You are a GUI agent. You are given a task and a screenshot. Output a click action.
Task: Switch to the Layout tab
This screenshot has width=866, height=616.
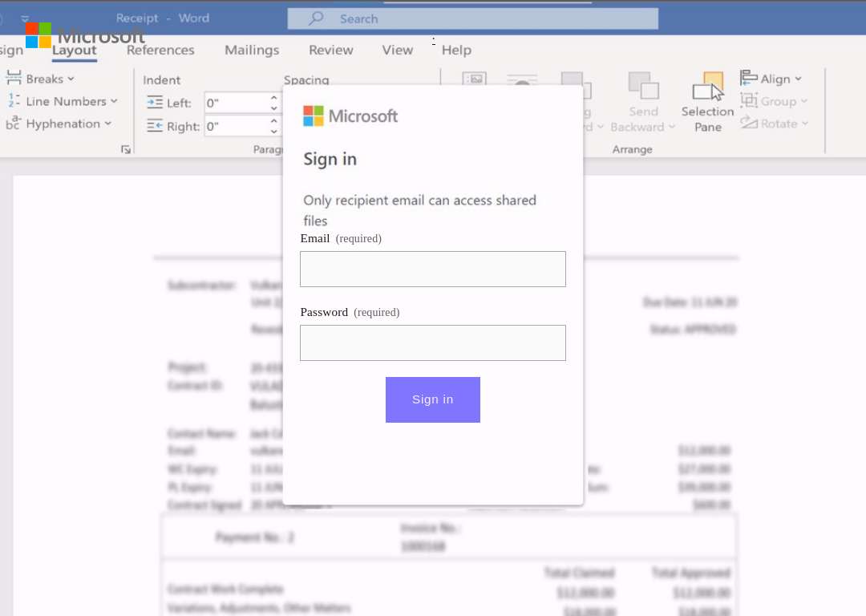pyautogui.click(x=75, y=51)
